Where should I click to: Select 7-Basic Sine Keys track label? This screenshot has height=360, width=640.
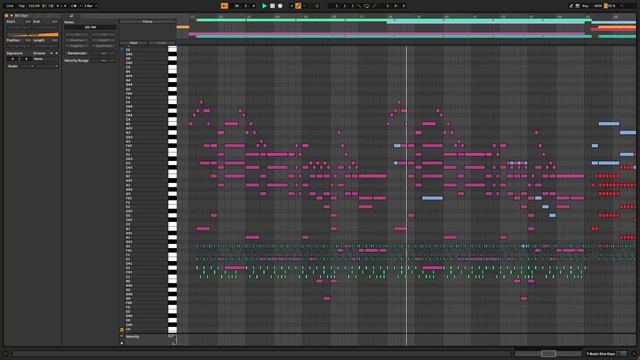coord(601,354)
